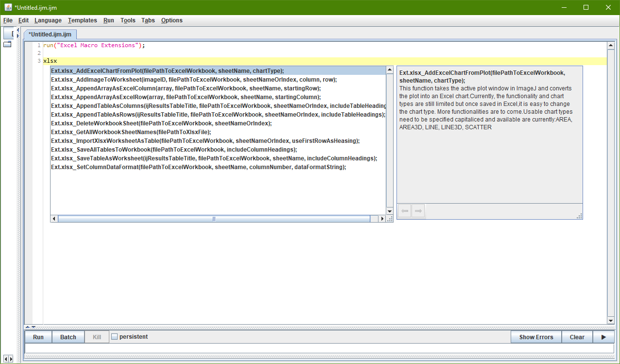Click the empty output field below the Run button
This screenshot has width=620, height=364.
point(319,348)
